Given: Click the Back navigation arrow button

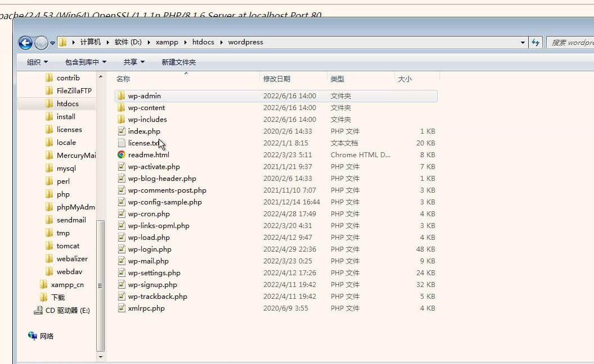Looking at the screenshot, I should point(25,43).
